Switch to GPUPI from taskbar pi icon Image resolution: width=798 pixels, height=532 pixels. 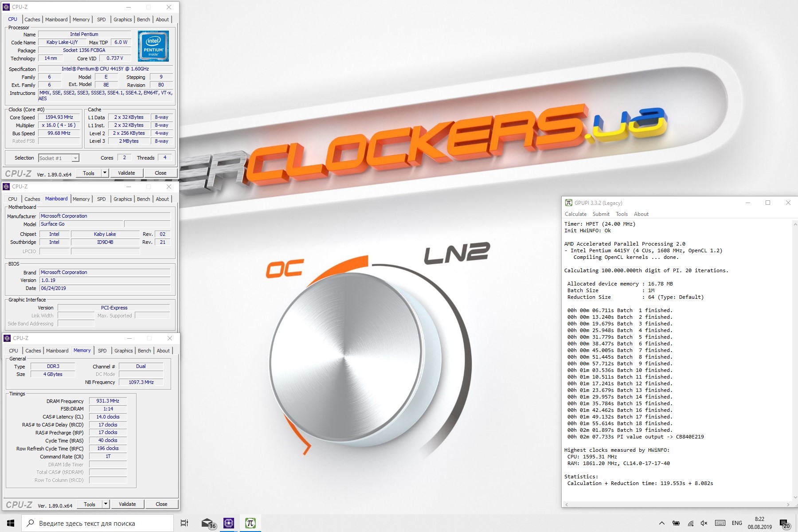250,523
